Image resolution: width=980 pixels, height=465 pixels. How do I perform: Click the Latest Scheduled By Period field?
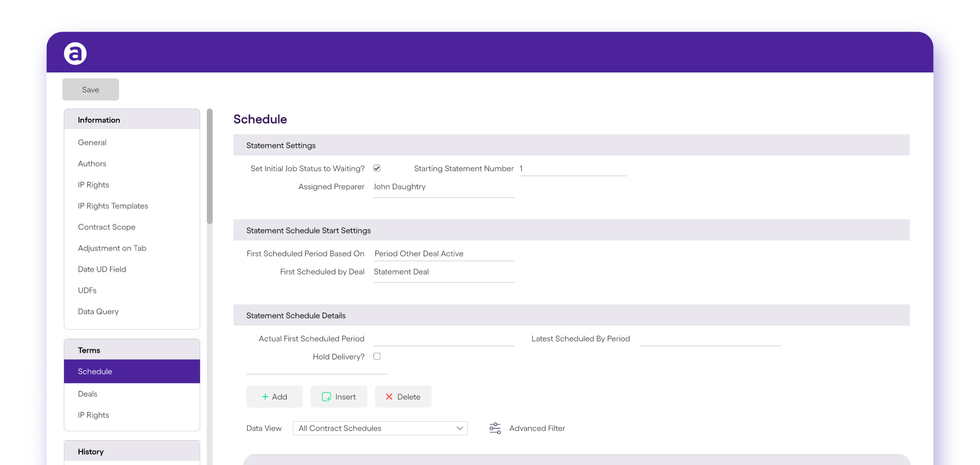[710, 339]
